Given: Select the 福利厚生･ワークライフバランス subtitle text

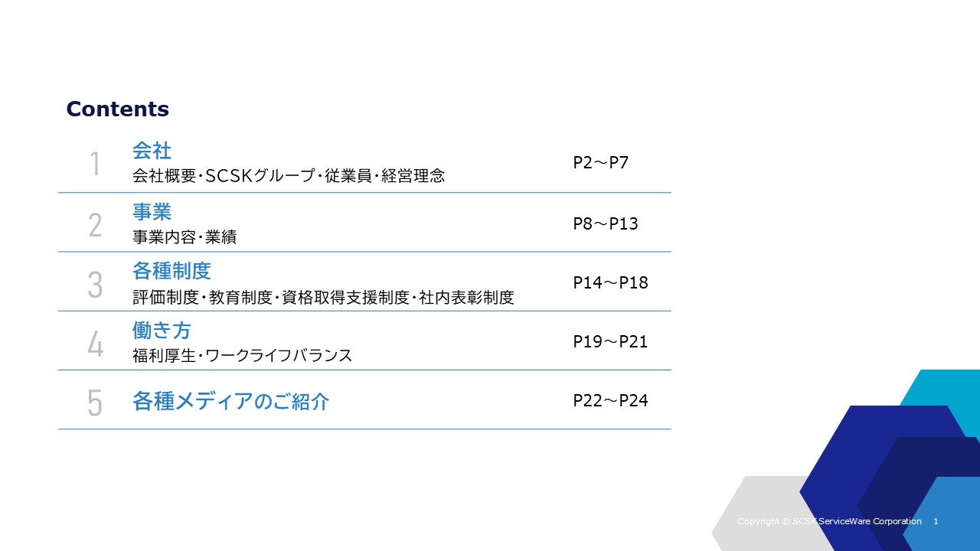Looking at the screenshot, I should 242,355.
